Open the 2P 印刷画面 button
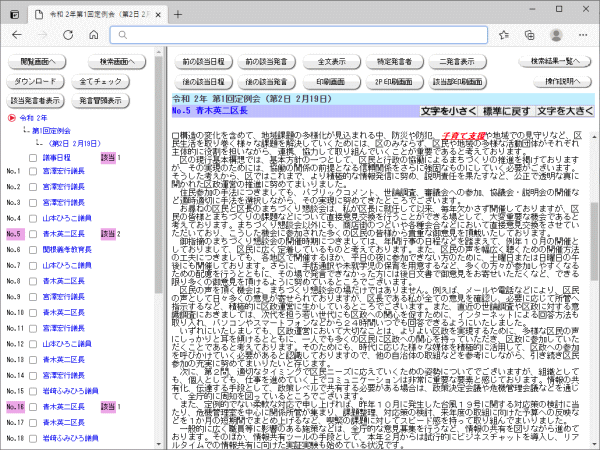Screen dimensions: 600x450 point(395,82)
